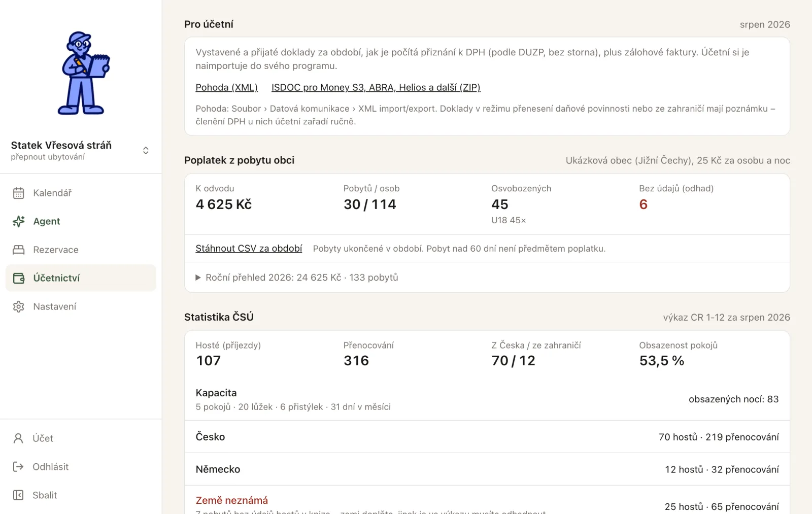Click the K odvodu value 4 625 Kč
Screen dimensions: 812x514
click(224, 204)
